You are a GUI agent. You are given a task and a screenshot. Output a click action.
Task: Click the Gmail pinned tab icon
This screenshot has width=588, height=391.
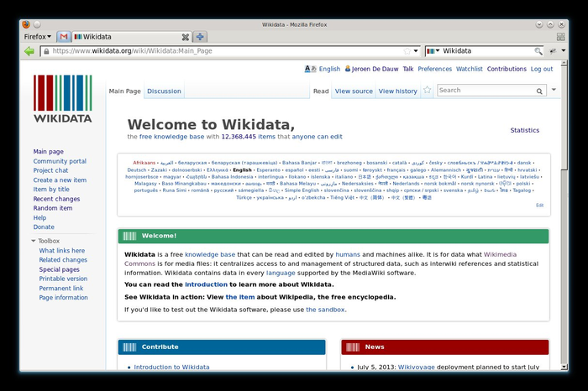pyautogui.click(x=64, y=37)
